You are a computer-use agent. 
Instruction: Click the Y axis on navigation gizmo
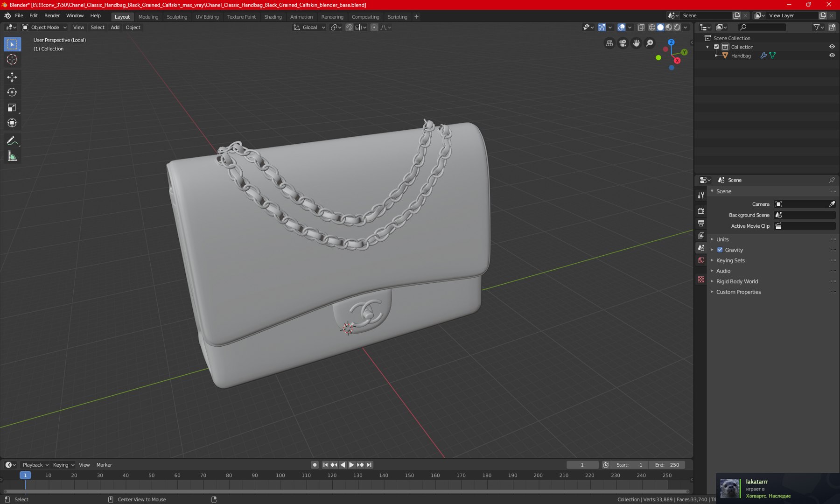(684, 52)
